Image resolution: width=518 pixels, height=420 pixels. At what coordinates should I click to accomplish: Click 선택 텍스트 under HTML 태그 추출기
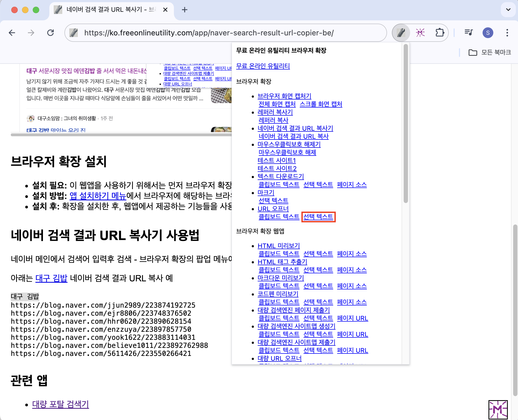[318, 270]
